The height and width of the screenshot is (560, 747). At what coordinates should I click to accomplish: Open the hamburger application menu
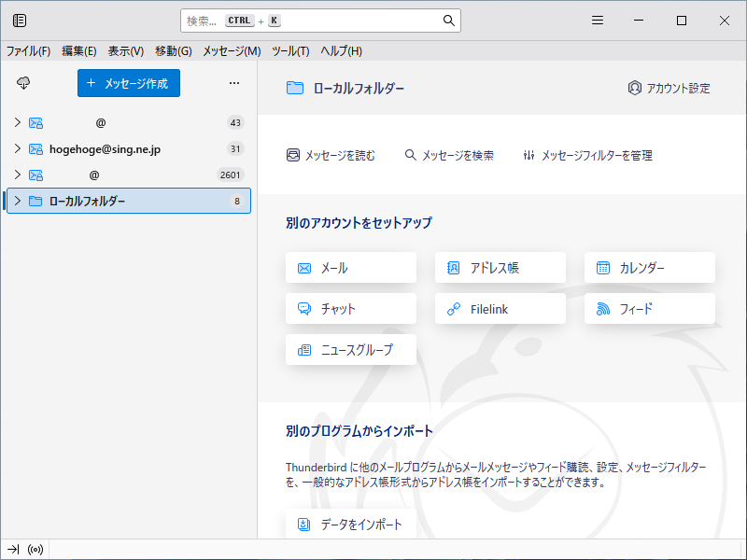pos(598,21)
